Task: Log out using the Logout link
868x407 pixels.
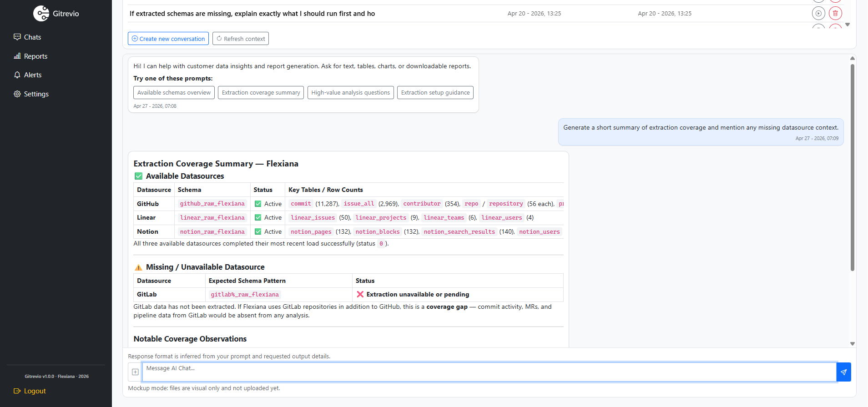Action: click(x=30, y=391)
